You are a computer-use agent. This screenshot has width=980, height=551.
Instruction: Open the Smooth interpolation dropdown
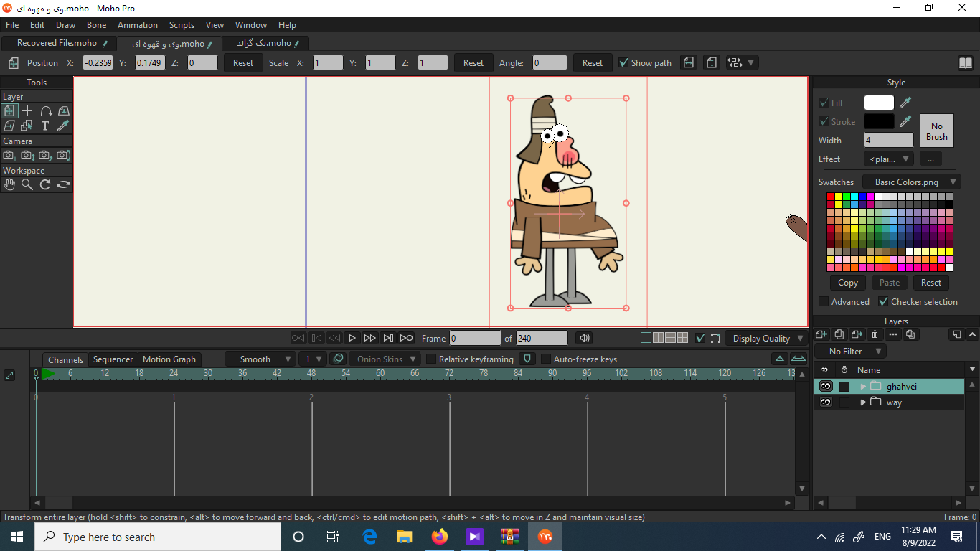click(x=260, y=359)
